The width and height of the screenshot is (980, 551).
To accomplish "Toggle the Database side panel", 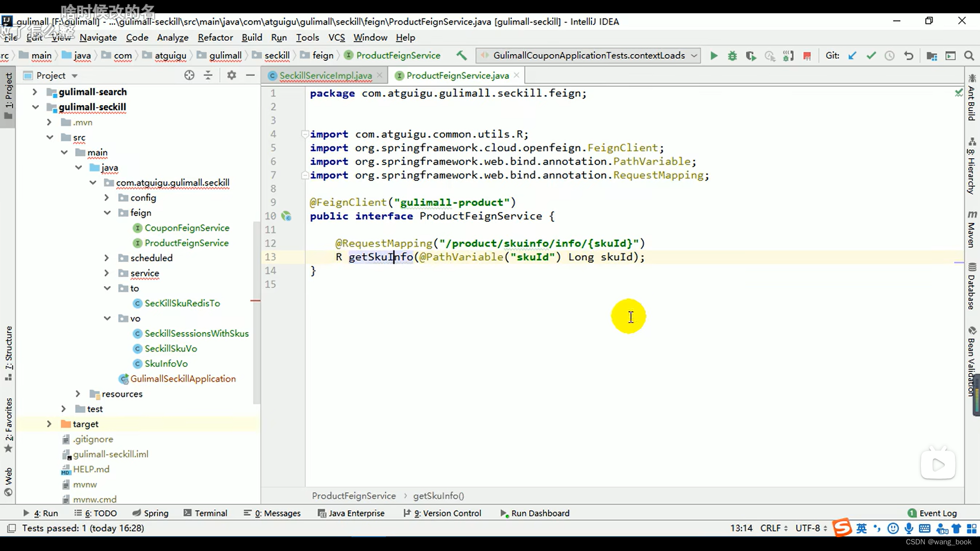I will tap(972, 286).
